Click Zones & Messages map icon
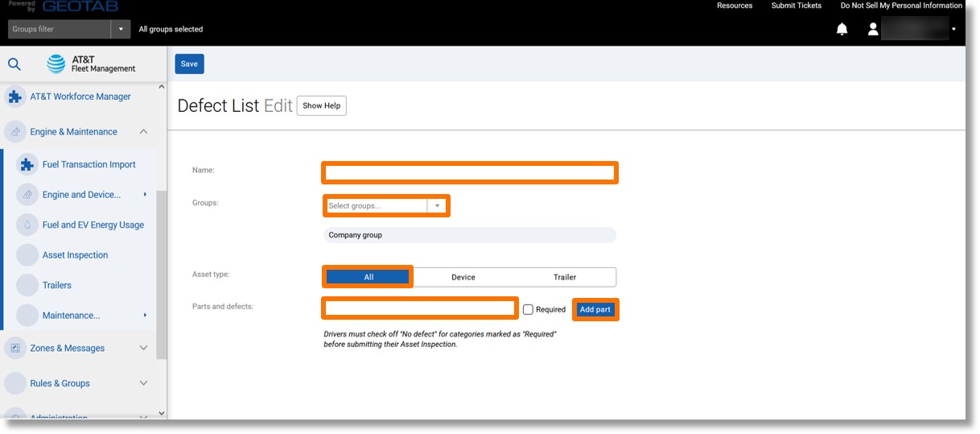The height and width of the screenshot is (434, 980). (x=14, y=348)
